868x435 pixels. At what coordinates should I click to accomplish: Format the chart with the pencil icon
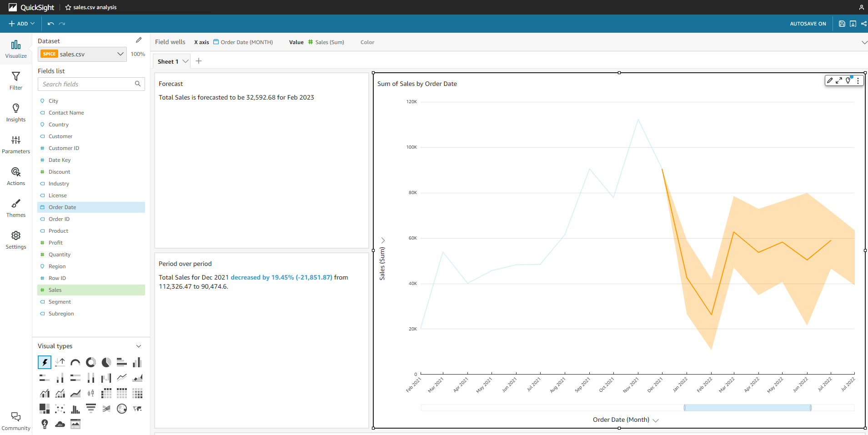point(830,80)
